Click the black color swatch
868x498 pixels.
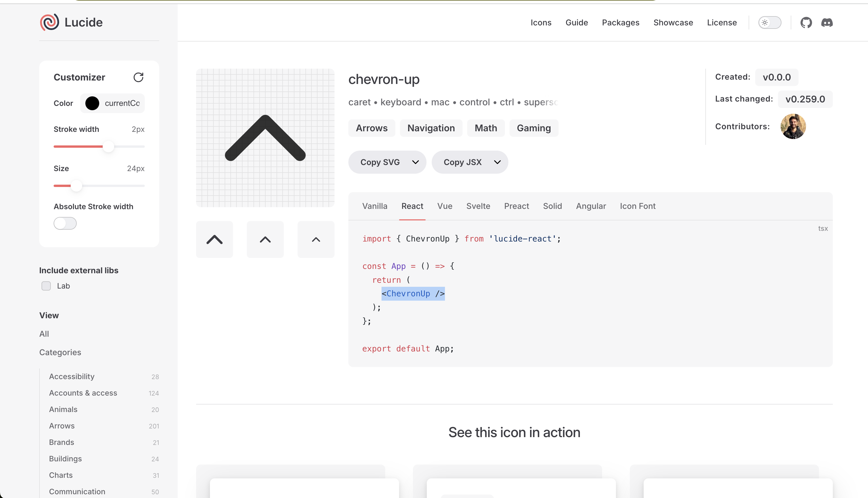(x=92, y=103)
